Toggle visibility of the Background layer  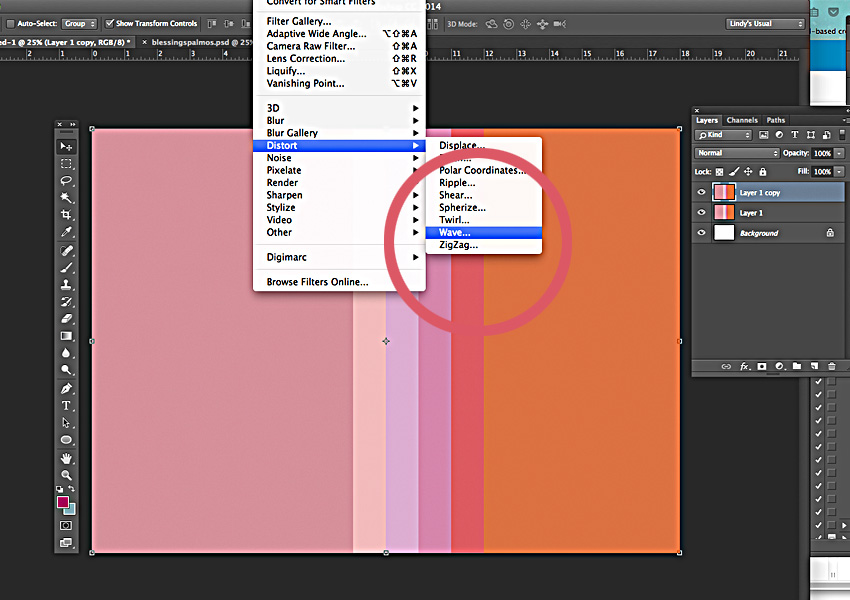coord(701,233)
